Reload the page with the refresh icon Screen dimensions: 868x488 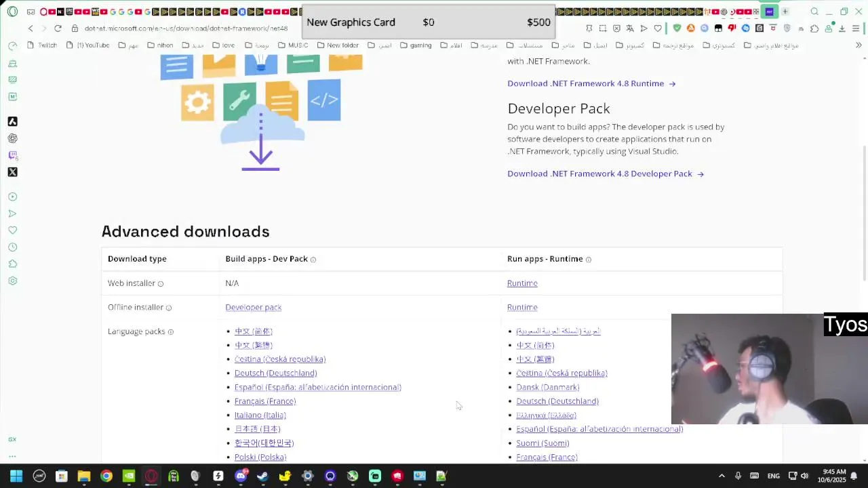58,28
